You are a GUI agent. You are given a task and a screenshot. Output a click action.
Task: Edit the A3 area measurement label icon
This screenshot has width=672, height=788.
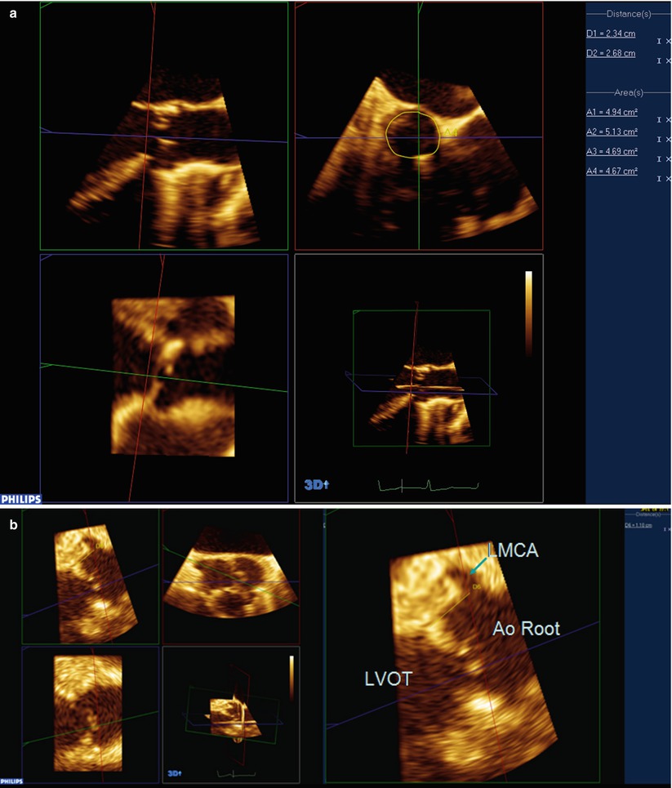(x=658, y=159)
